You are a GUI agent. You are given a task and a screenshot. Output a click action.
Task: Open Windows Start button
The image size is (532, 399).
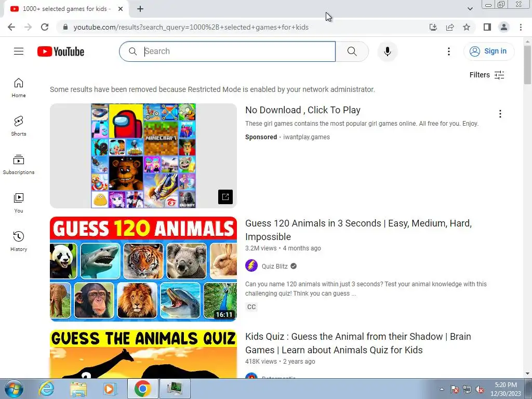pyautogui.click(x=13, y=389)
